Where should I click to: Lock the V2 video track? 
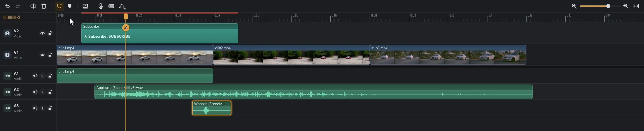click(50, 33)
